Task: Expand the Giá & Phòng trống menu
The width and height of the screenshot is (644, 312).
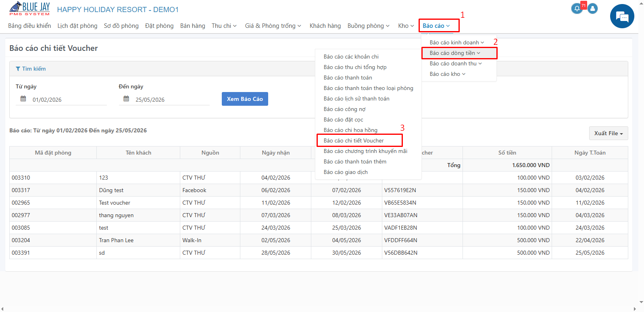Action: point(273,26)
